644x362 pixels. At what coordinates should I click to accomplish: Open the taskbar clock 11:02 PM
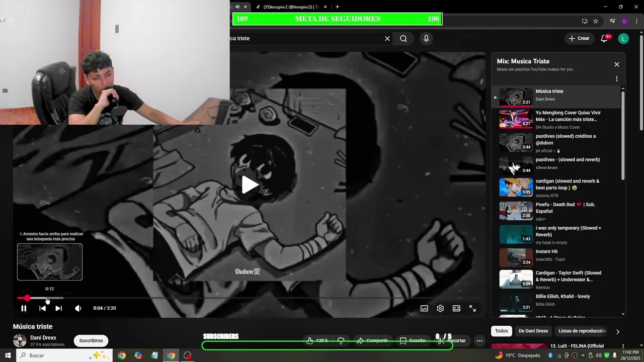pyautogui.click(x=631, y=355)
